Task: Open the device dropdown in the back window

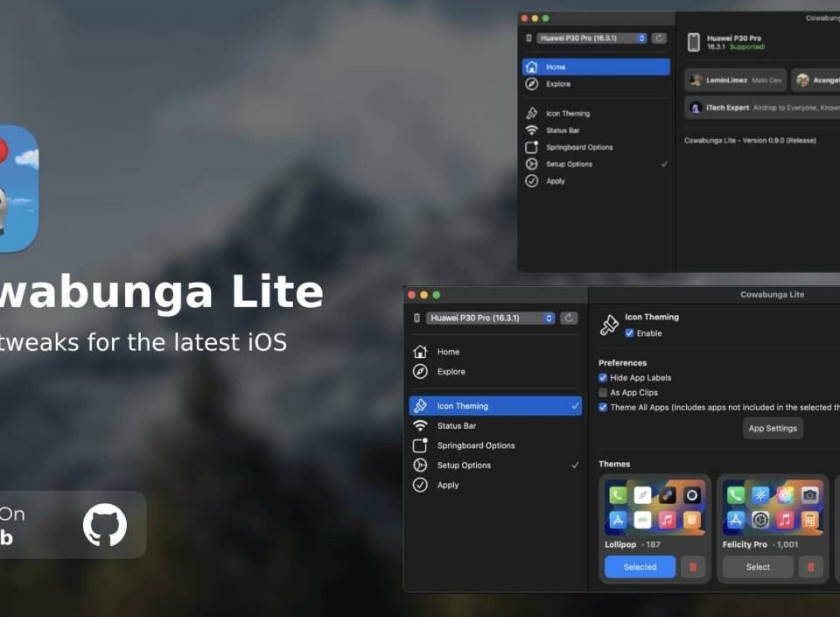Action: click(x=592, y=38)
